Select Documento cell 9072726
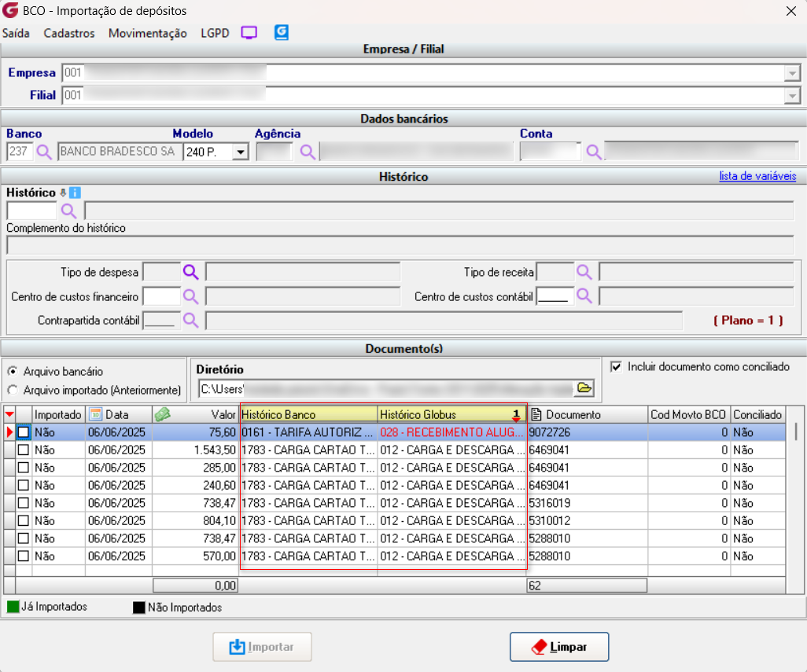807x672 pixels. point(587,432)
